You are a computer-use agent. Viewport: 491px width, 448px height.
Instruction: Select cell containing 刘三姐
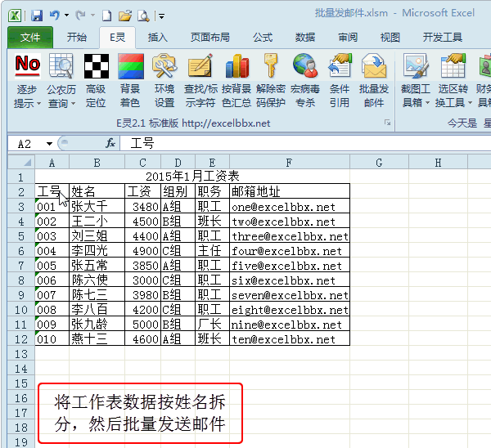(97, 235)
